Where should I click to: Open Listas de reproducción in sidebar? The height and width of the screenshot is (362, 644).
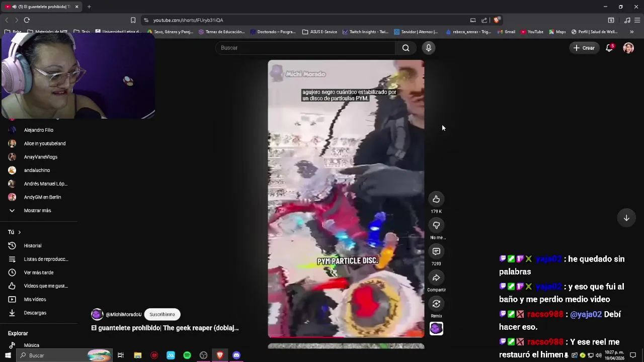38,259
